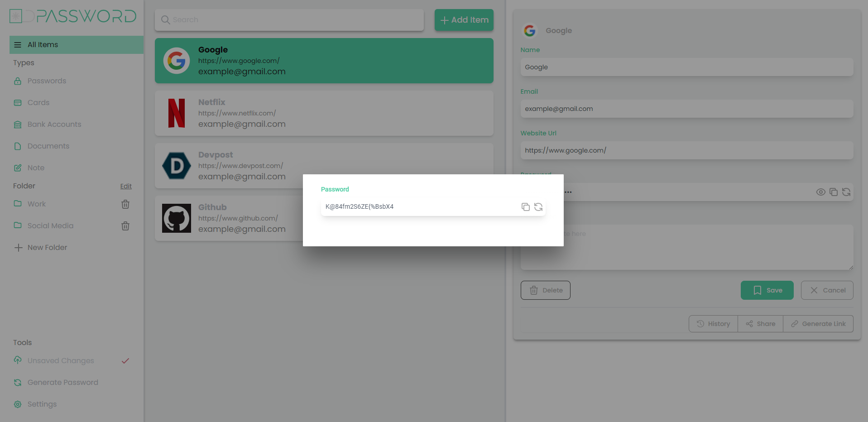
Task: Click the Edit link next to Folder
Action: point(126,186)
